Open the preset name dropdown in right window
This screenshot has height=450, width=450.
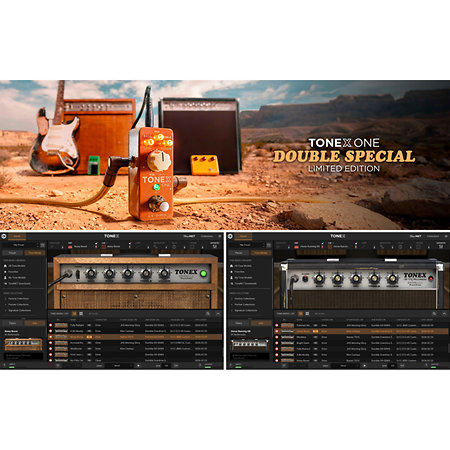click(x=247, y=245)
